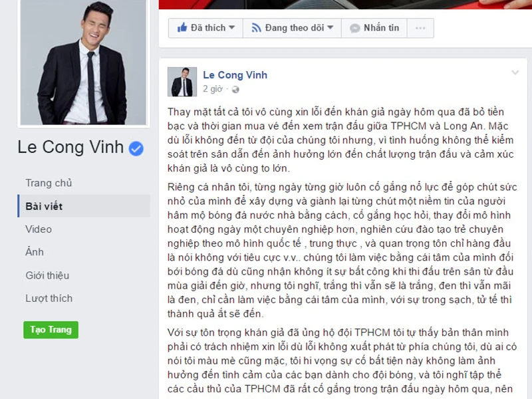Viewport: 532px width, 399px height.
Task: Go to Trang chủ in sidebar
Action: click(49, 183)
